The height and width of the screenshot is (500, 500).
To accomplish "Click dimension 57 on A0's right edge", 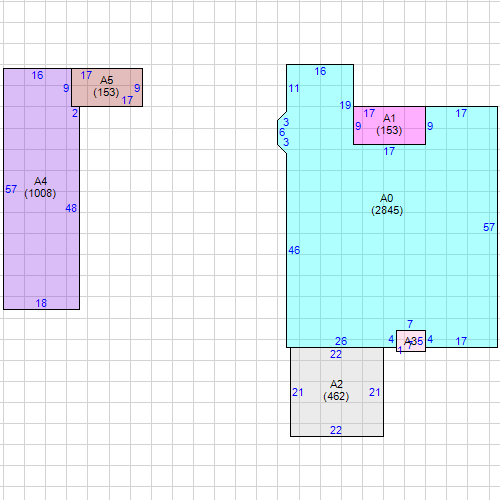I will click(489, 227).
